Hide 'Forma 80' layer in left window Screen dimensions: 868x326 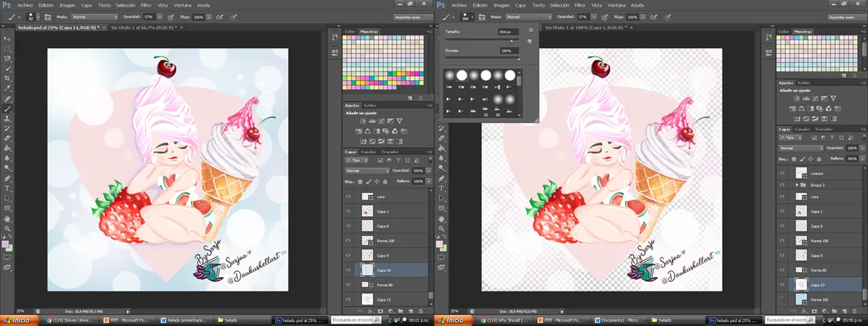tap(349, 285)
